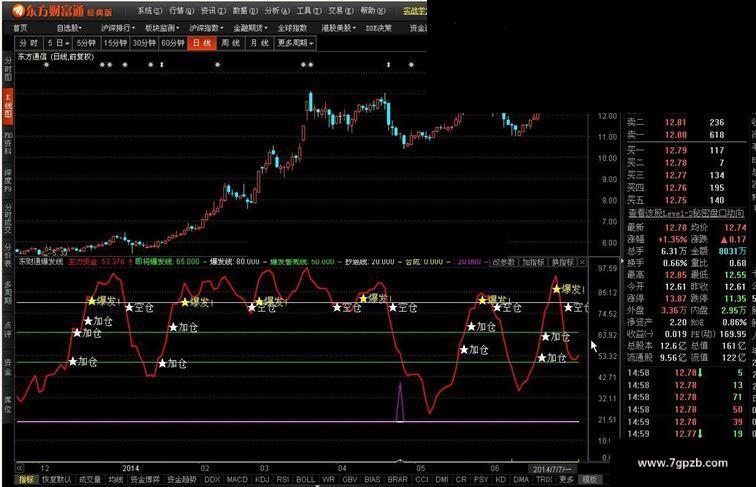Expand 更多周期 dropdown
756x487 pixels.
point(295,43)
